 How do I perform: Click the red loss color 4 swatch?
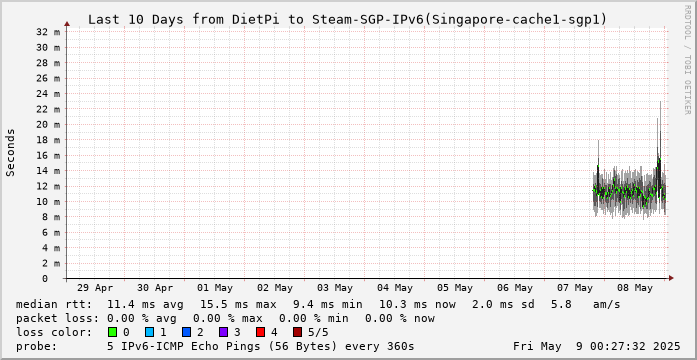pos(260,332)
